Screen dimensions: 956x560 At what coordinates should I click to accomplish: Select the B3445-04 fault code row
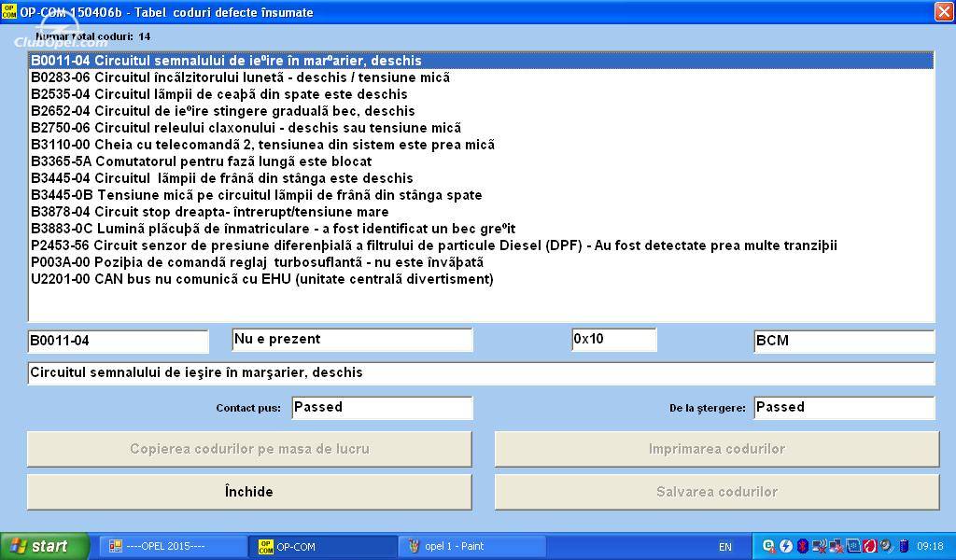point(481,178)
